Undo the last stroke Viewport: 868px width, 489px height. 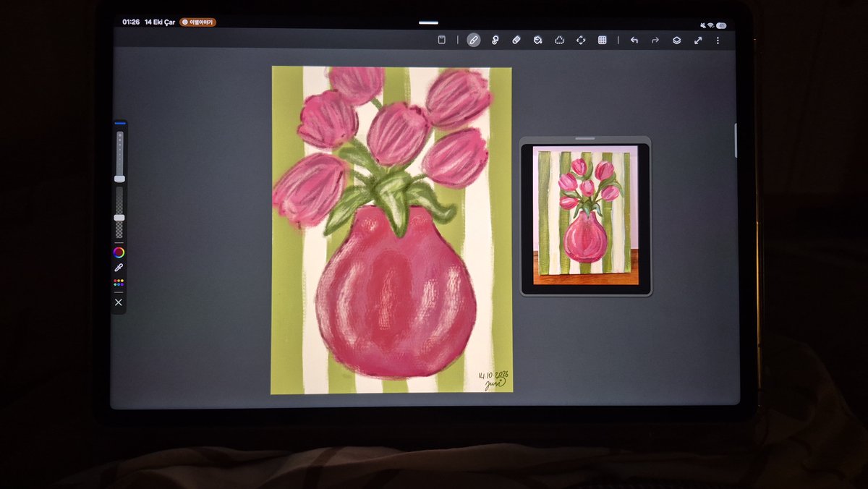[634, 40]
